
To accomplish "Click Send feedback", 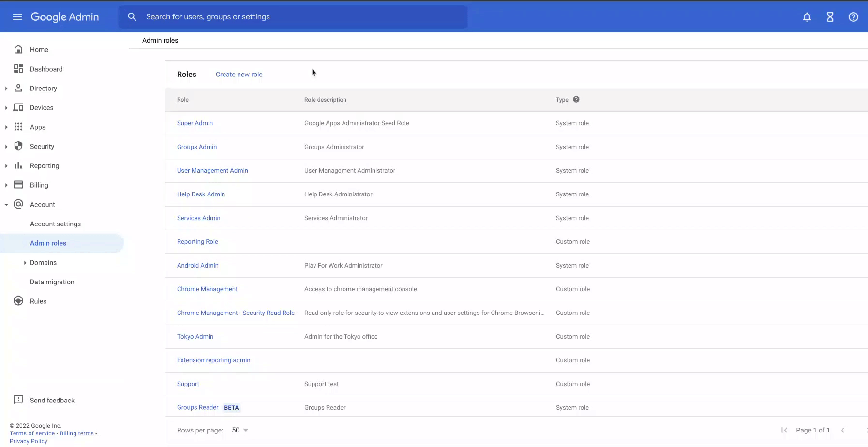I will tap(52, 401).
